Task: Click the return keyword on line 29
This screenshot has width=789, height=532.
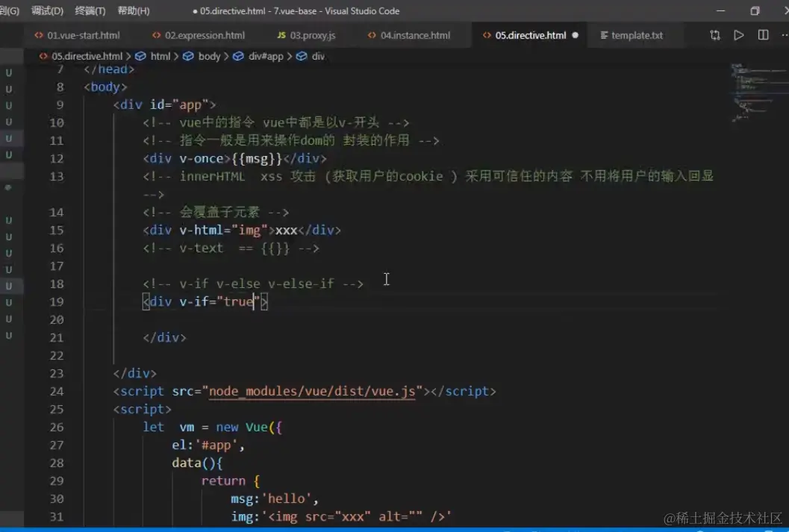Action: 223,481
